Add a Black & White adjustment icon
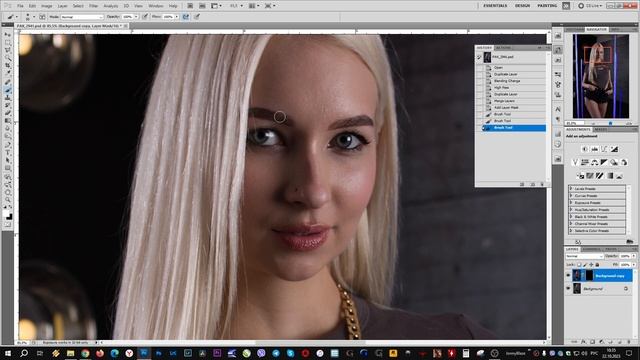 pos(604,162)
